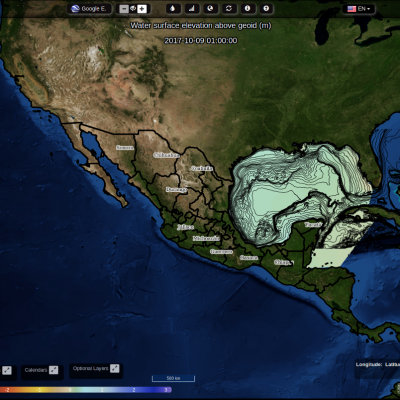The height and width of the screenshot is (400, 400).
Task: Click the color palette legend bar
Action: (x=86, y=390)
